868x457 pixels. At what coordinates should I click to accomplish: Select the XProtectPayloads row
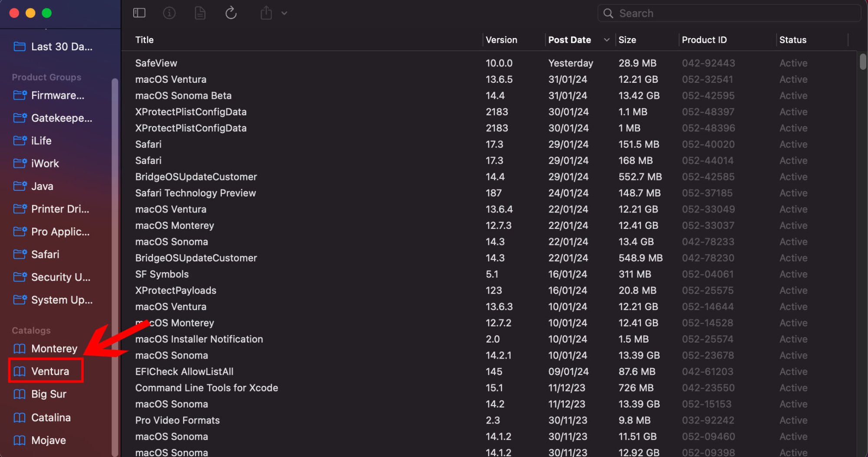(489, 291)
